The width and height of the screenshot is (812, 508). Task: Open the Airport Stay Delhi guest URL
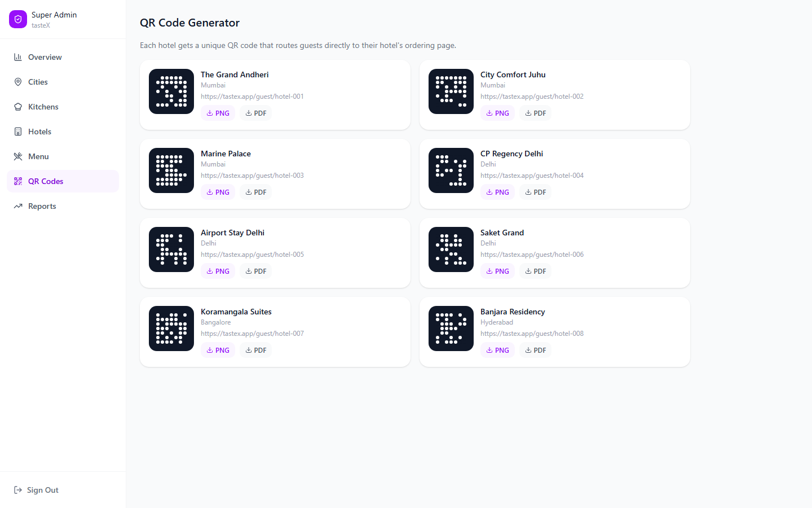252,255
